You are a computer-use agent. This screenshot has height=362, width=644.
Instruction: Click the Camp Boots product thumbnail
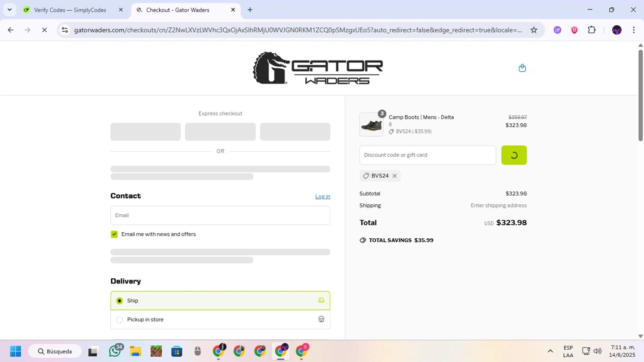(371, 125)
